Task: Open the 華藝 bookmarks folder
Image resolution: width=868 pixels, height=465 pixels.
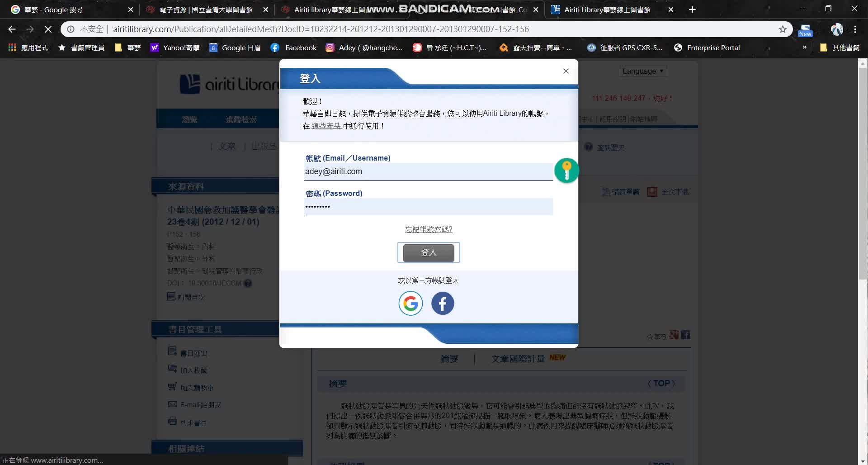Action: click(128, 47)
